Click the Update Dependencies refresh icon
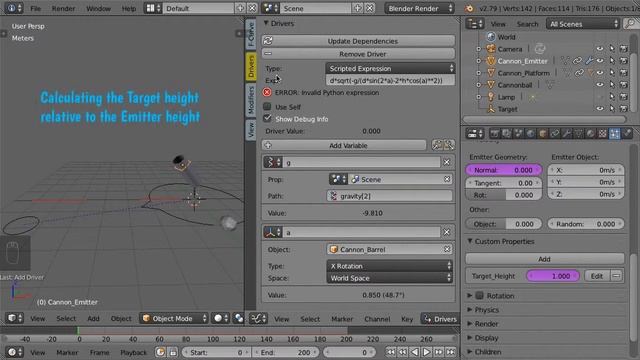 pos(268,41)
